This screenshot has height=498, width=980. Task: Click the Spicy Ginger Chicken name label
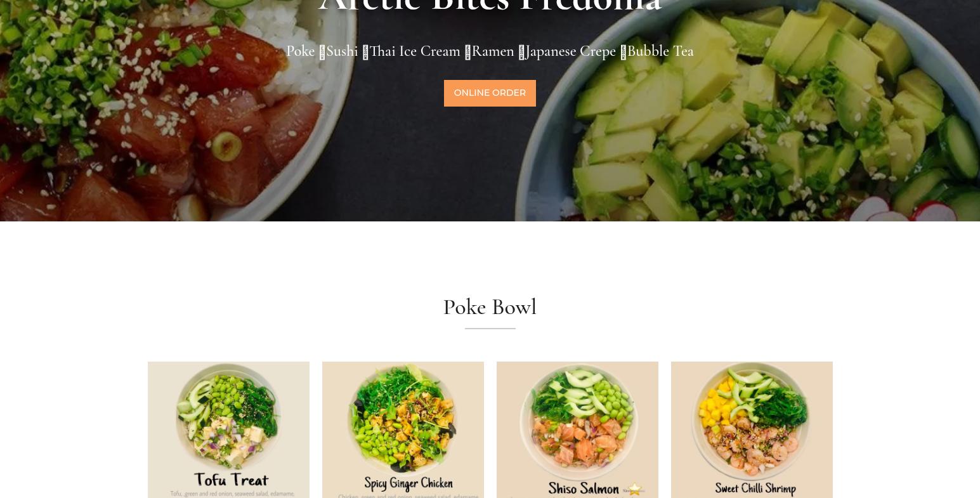(x=408, y=484)
